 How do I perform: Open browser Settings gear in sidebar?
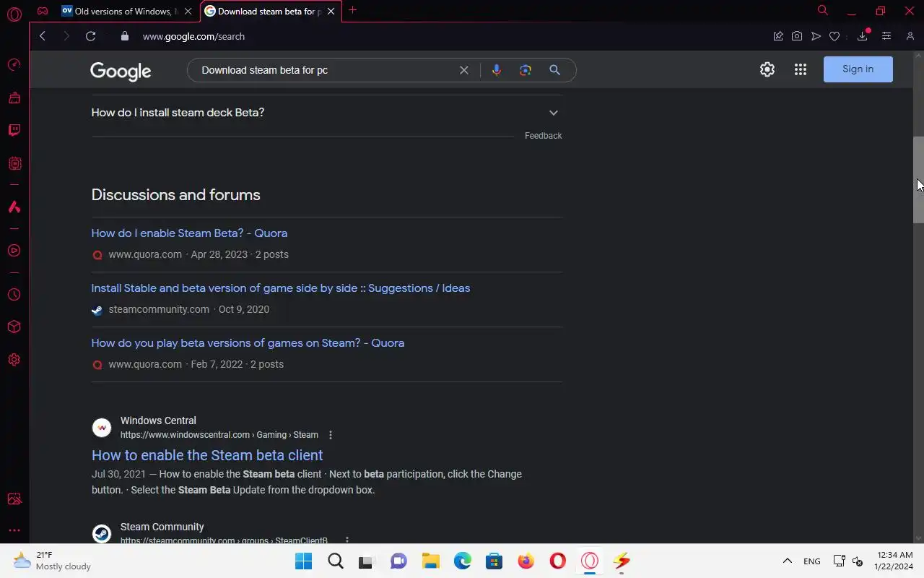[x=14, y=360]
